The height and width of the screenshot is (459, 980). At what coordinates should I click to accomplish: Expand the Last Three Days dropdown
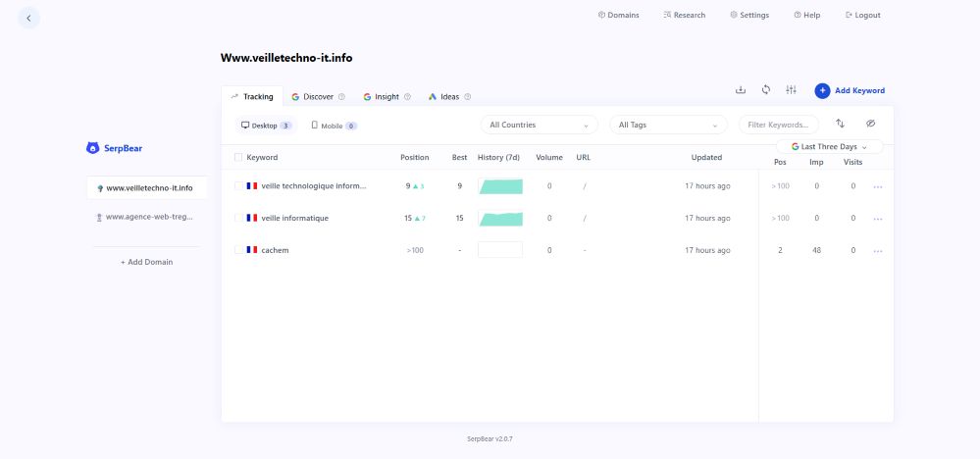(830, 146)
